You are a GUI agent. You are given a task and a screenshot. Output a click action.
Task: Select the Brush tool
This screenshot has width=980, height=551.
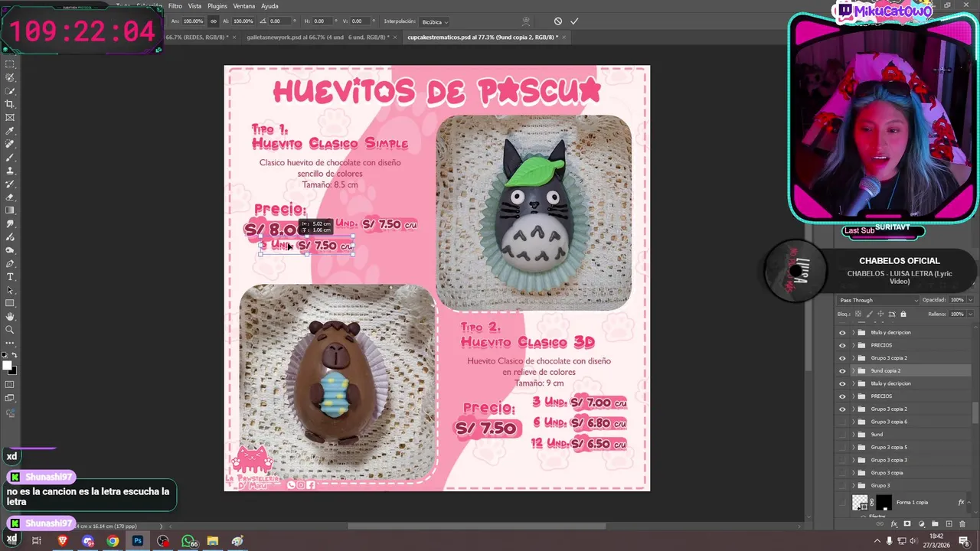click(10, 157)
